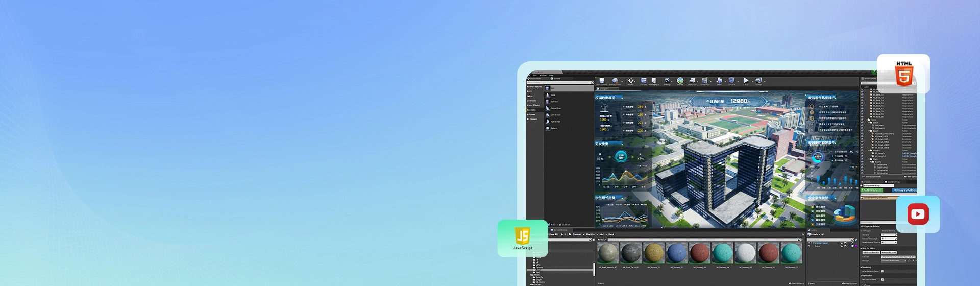This screenshot has width=980, height=286.
Task: Click the Content Browser folder tree scrollbar
Action: 594,269
